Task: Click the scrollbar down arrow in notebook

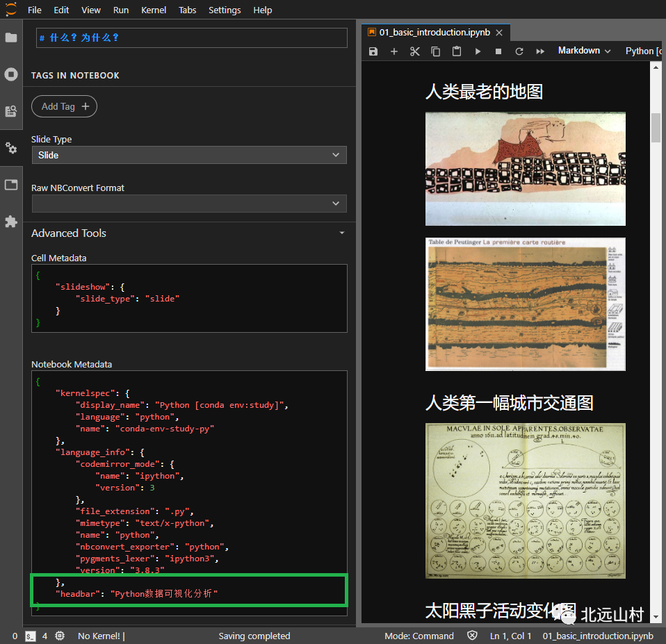Action: coord(656,617)
